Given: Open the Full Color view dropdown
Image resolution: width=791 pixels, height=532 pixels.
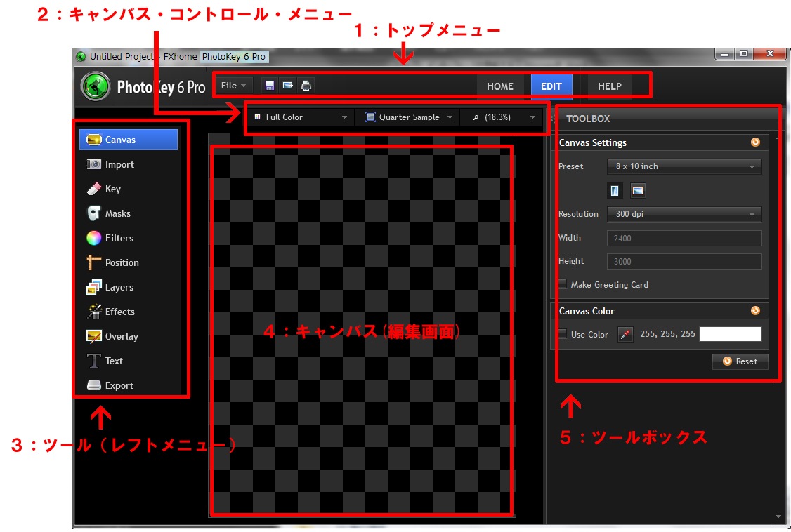Looking at the screenshot, I should [301, 117].
